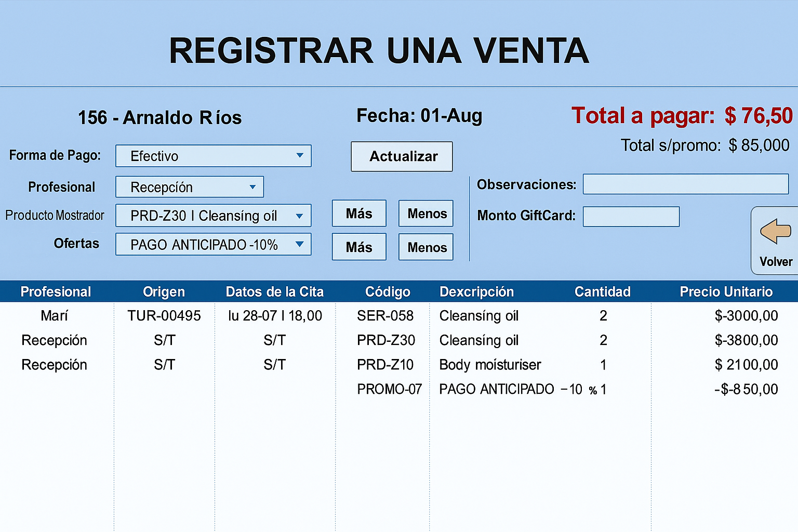Click Menos button for Producto Mostrador
Viewport: 798px width, 532px height.
coord(426,214)
